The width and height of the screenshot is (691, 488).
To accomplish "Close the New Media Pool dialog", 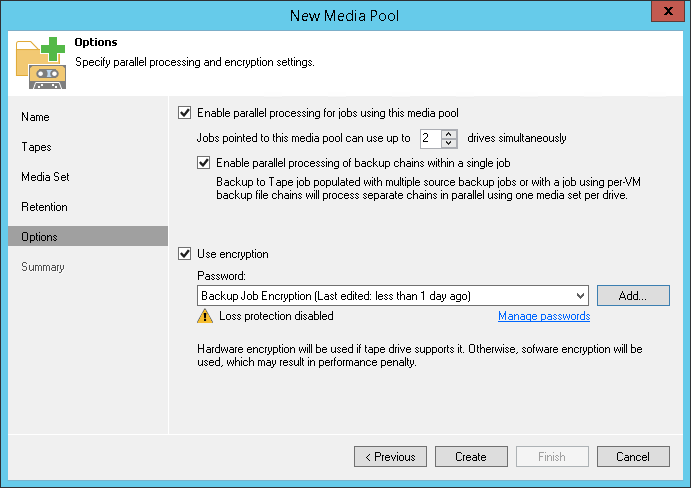I will (667, 14).
